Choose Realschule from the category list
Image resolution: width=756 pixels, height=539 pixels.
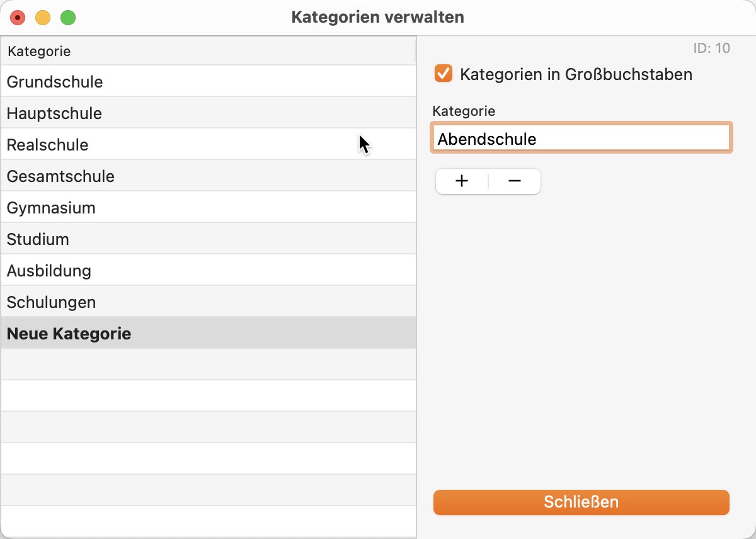tap(209, 145)
